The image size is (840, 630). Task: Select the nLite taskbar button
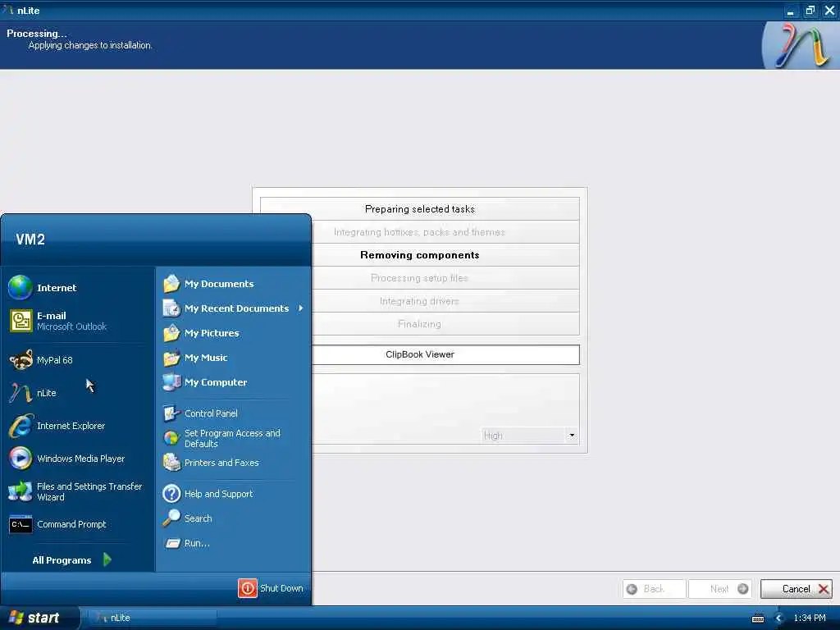[x=152, y=619]
